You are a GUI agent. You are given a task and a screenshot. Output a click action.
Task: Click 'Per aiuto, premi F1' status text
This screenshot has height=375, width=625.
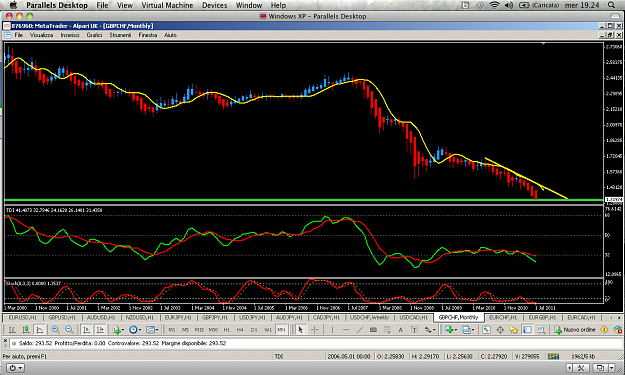[x=25, y=356]
